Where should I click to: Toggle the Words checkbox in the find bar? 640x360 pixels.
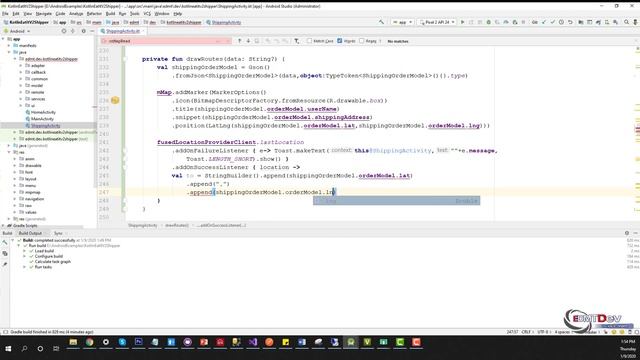pyautogui.click(x=340, y=41)
